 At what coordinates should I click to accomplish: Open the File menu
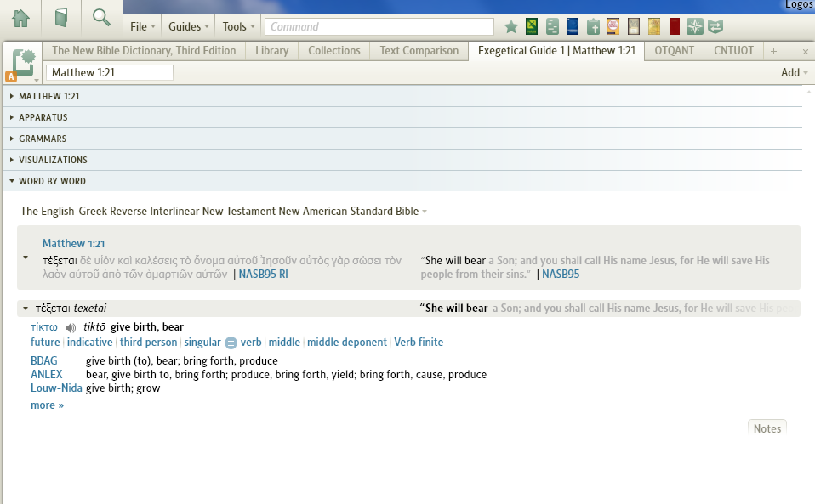tap(142, 26)
